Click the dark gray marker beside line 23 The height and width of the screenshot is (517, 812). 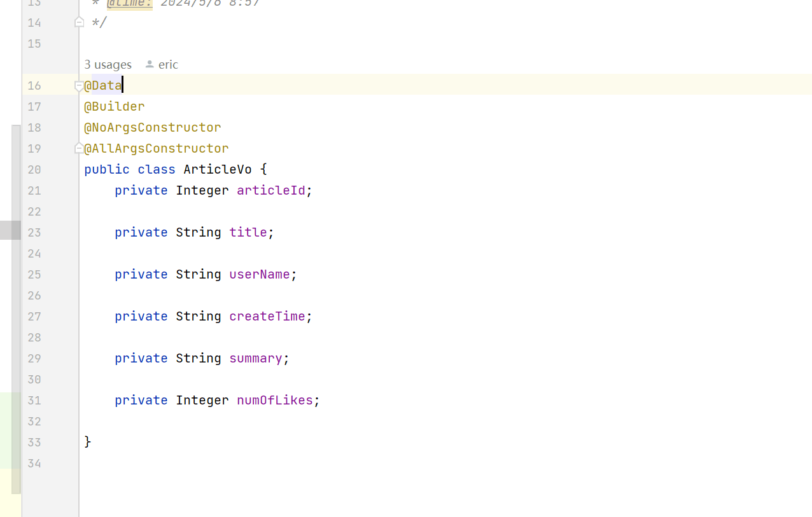[10, 230]
